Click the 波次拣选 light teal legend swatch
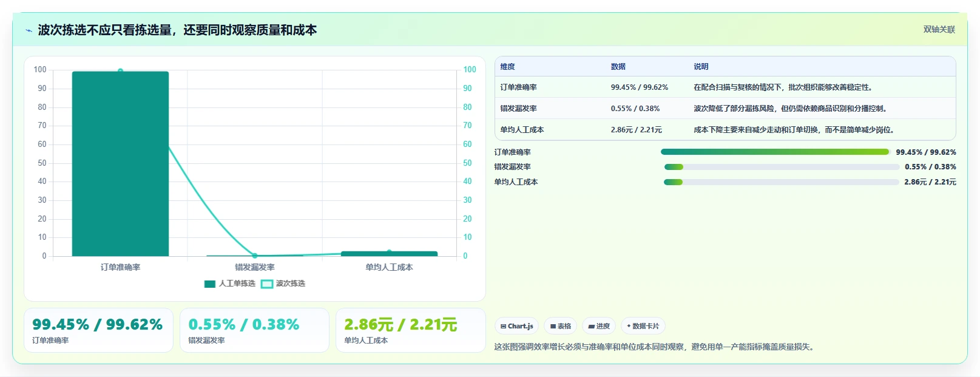Viewport: 980px width, 377px height. tap(267, 284)
